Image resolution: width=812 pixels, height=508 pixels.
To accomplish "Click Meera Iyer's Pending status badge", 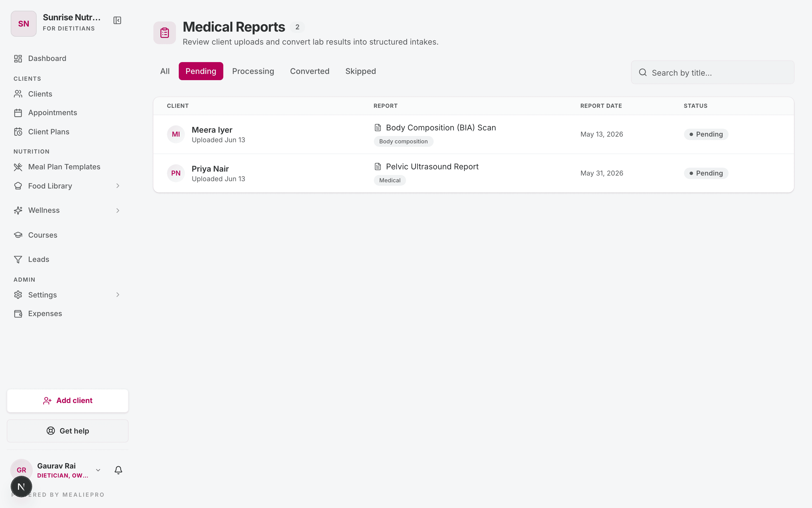I will (x=706, y=134).
